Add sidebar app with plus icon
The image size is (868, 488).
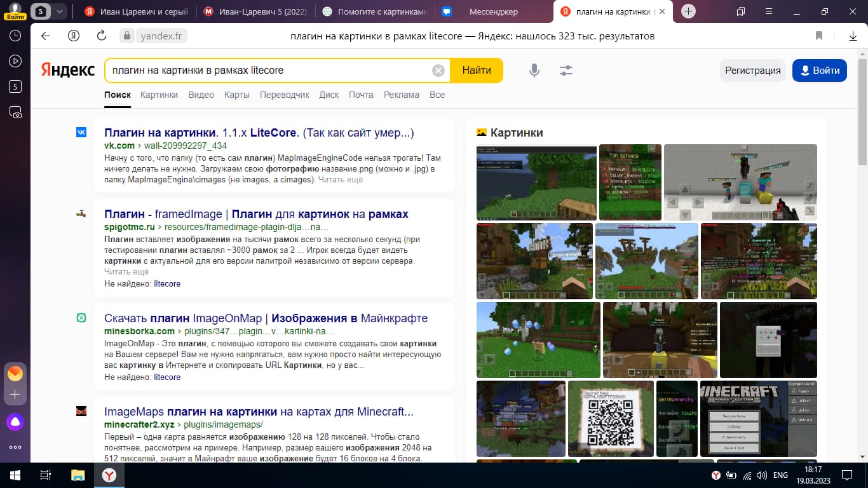15,395
